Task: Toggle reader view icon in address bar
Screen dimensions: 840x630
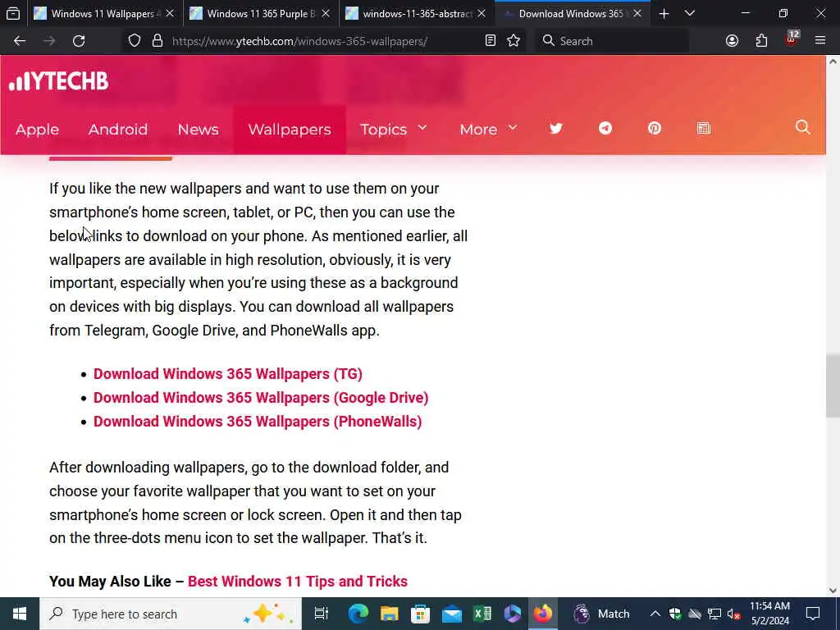Action: 491,41
